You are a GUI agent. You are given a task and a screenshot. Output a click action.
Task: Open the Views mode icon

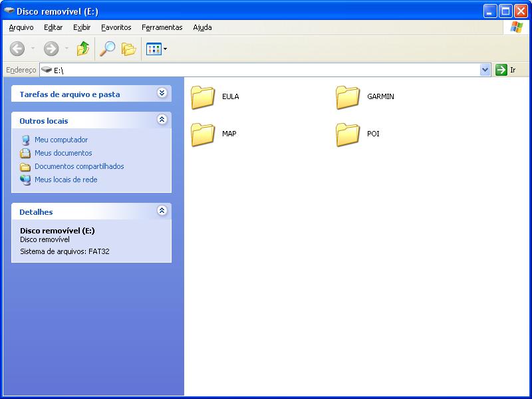pos(154,49)
